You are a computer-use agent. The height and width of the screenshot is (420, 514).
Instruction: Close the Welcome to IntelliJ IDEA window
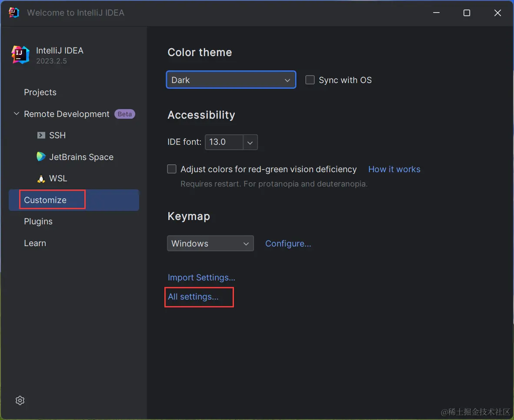[497, 13]
